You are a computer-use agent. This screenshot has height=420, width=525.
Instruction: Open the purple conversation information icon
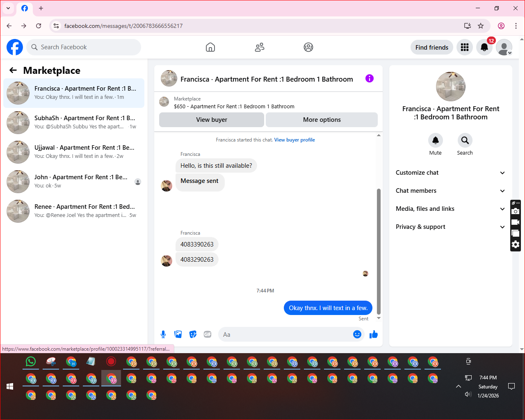pyautogui.click(x=370, y=78)
